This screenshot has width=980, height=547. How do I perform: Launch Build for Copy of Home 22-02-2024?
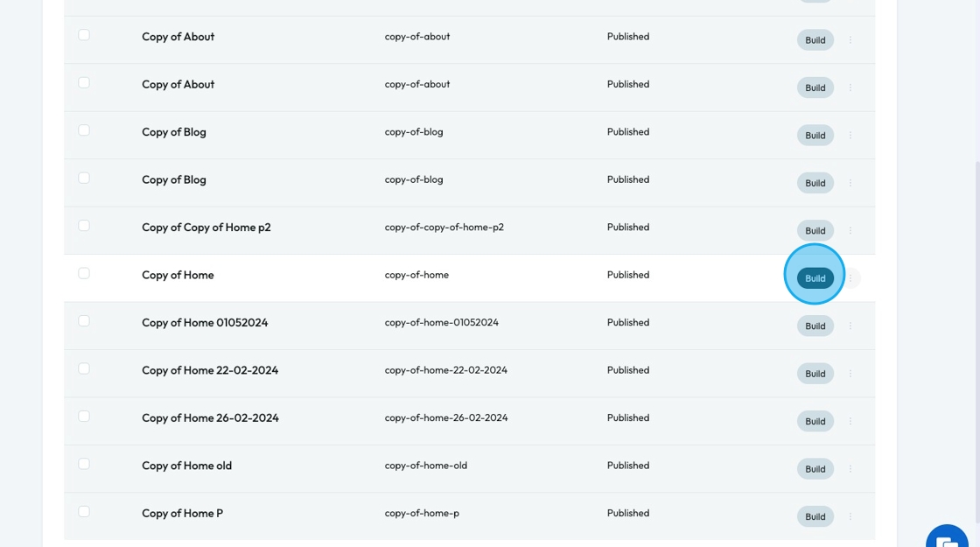(x=815, y=374)
